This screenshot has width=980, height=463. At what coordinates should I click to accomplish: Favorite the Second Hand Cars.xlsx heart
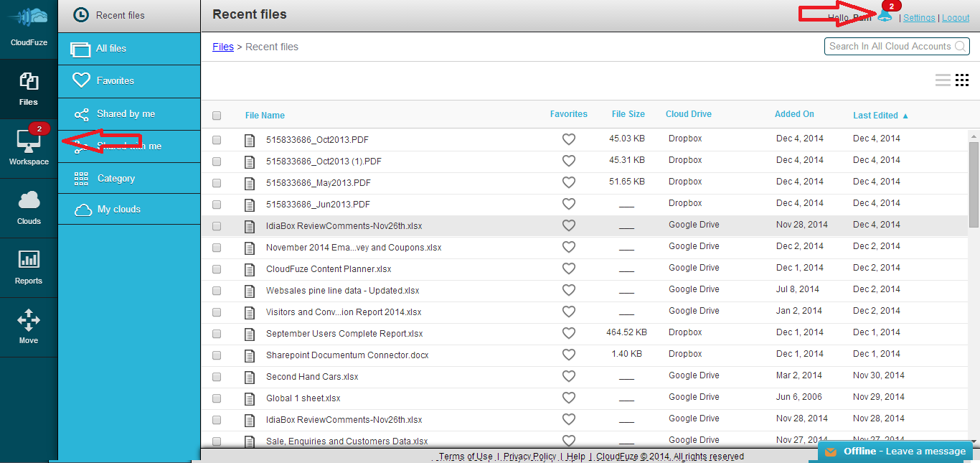[x=569, y=376]
